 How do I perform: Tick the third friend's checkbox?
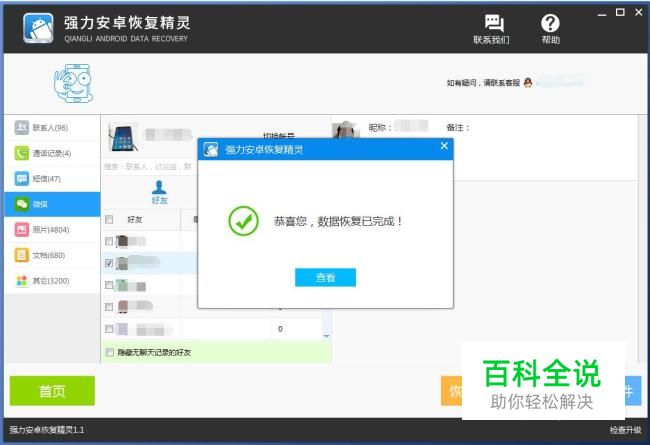109,285
